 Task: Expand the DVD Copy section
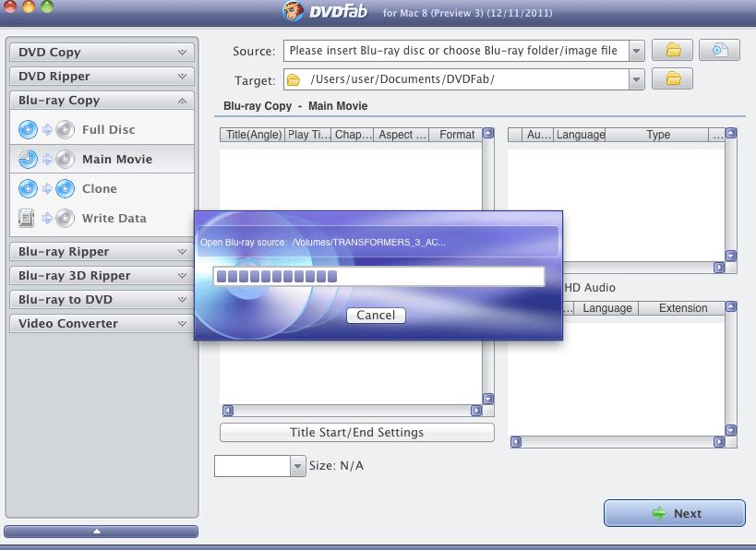[x=102, y=52]
